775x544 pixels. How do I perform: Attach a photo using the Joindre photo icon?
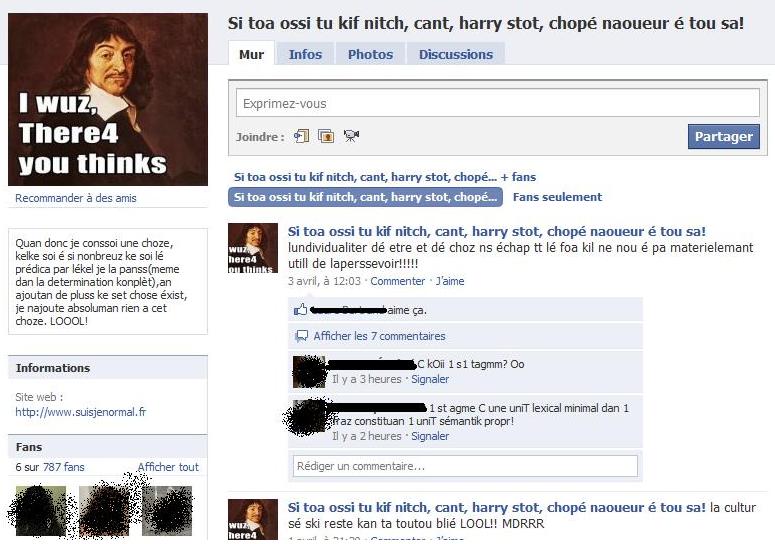[x=326, y=136]
